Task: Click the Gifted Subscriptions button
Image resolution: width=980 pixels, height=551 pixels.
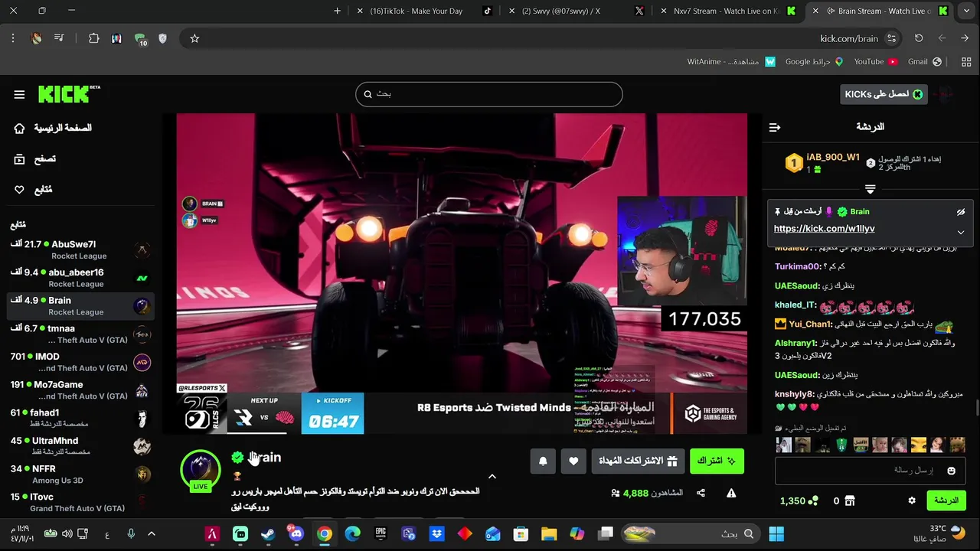Action: pos(638,461)
